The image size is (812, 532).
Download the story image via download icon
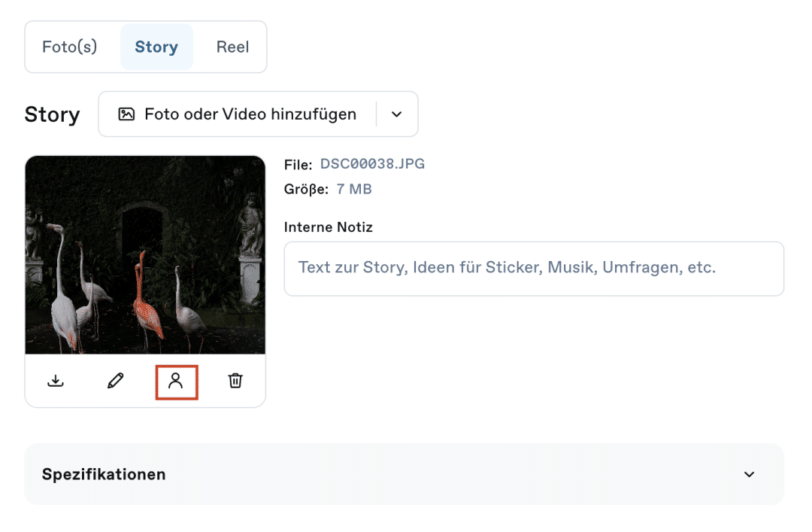(x=56, y=381)
